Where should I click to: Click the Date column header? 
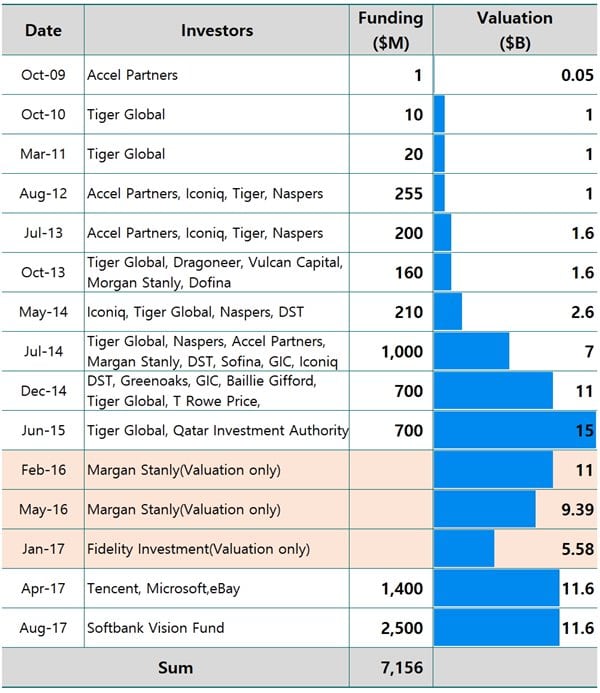tap(43, 30)
